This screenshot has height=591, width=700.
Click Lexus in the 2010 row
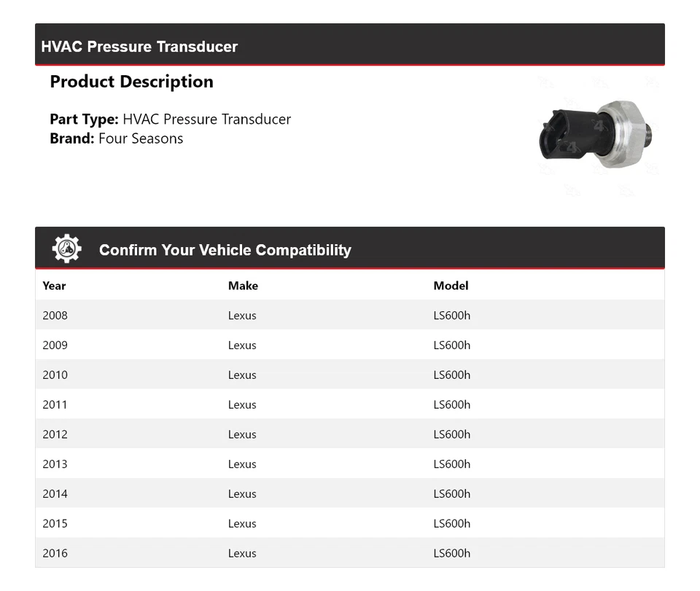pos(242,375)
